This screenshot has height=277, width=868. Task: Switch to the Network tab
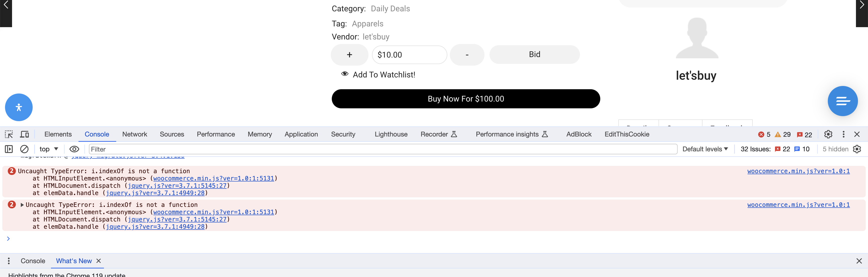tap(134, 134)
